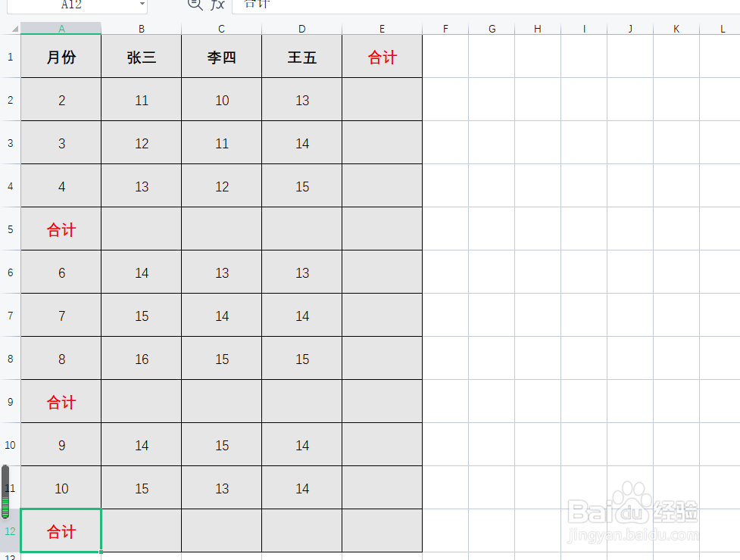Click the red 合计 cell in column E

click(382, 57)
